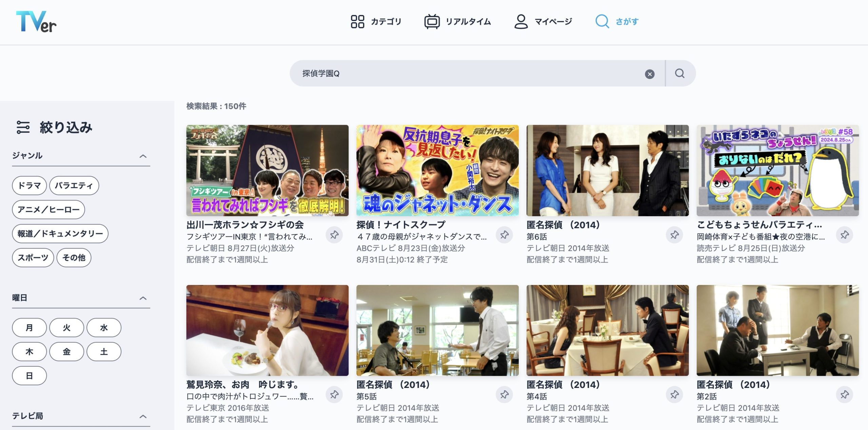This screenshot has height=430, width=868.
Task: Open the マイページ person icon
Action: tap(521, 21)
